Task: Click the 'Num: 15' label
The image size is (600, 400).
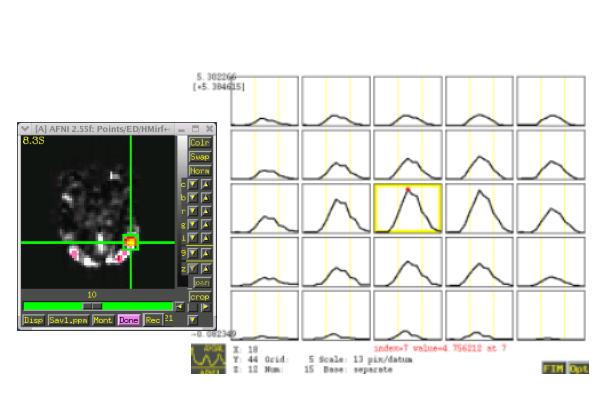Action: click(x=289, y=370)
